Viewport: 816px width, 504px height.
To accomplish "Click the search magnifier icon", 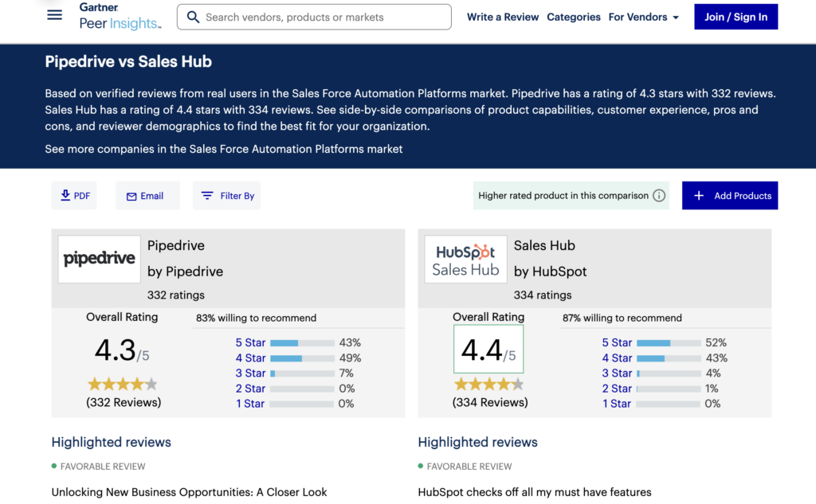I will coord(193,18).
